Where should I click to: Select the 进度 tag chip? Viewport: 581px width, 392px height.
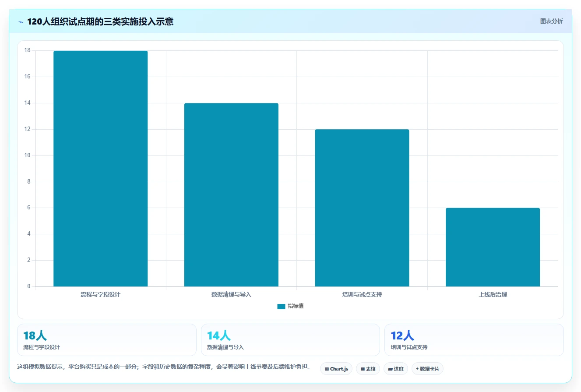point(396,369)
